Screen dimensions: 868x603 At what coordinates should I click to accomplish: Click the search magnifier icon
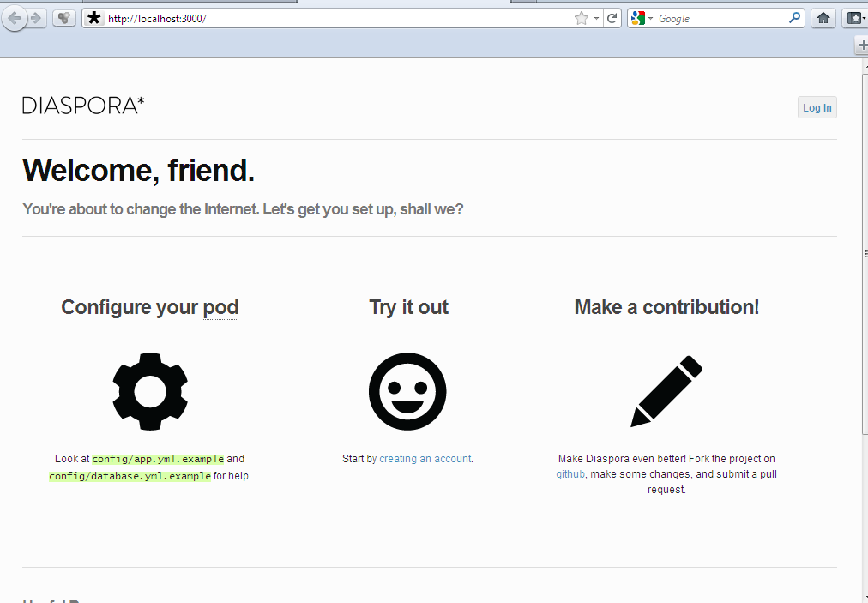point(794,18)
